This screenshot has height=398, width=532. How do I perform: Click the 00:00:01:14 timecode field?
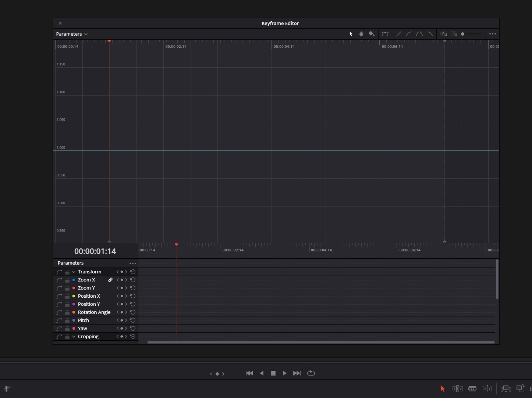tap(95, 251)
